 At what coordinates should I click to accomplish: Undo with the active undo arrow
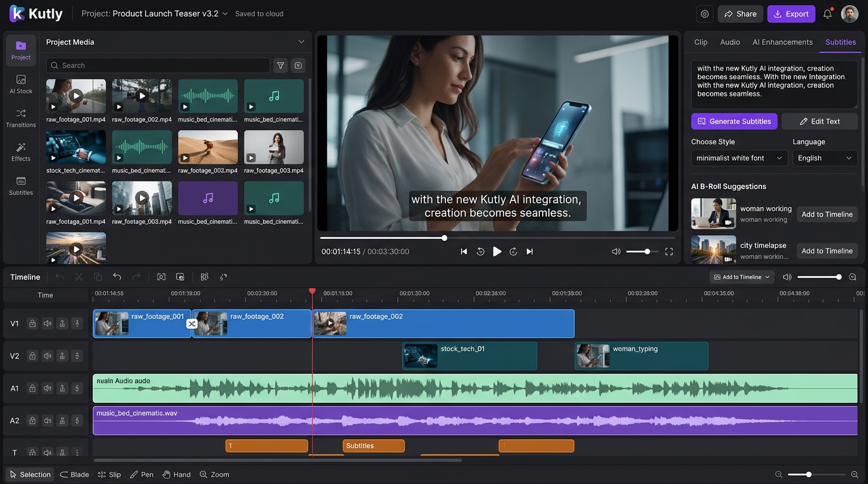point(117,277)
